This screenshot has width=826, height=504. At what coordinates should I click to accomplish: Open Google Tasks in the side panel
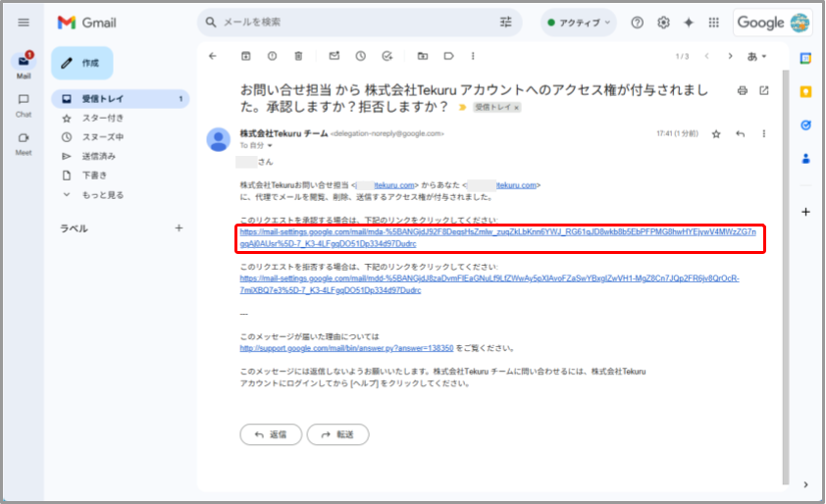[x=805, y=126]
